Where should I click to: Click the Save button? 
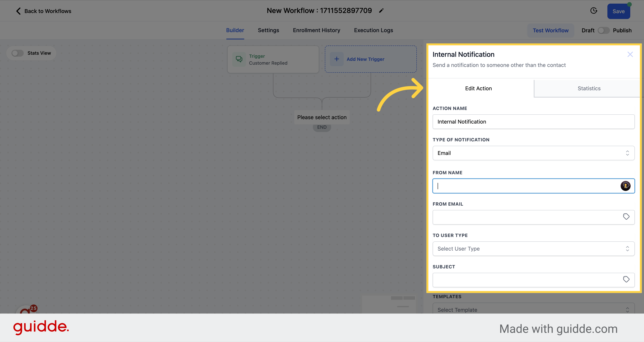pyautogui.click(x=619, y=11)
